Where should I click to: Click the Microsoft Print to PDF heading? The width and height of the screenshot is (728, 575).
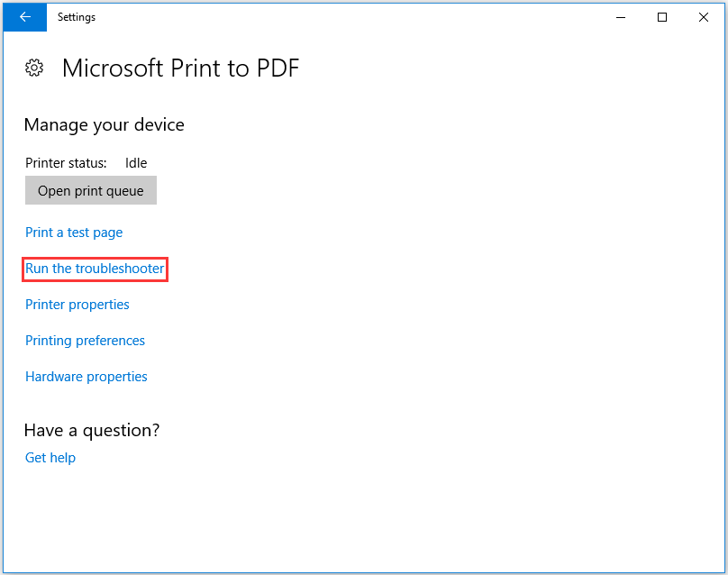click(180, 68)
